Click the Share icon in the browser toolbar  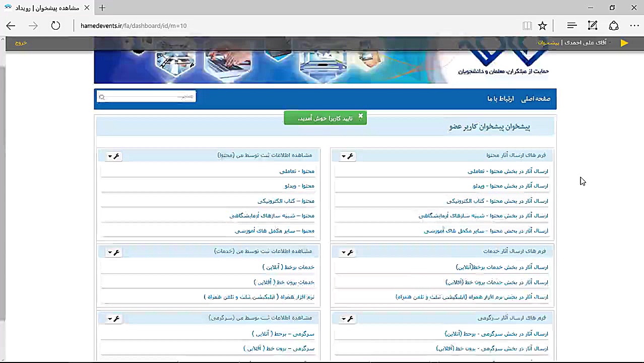[x=614, y=26]
